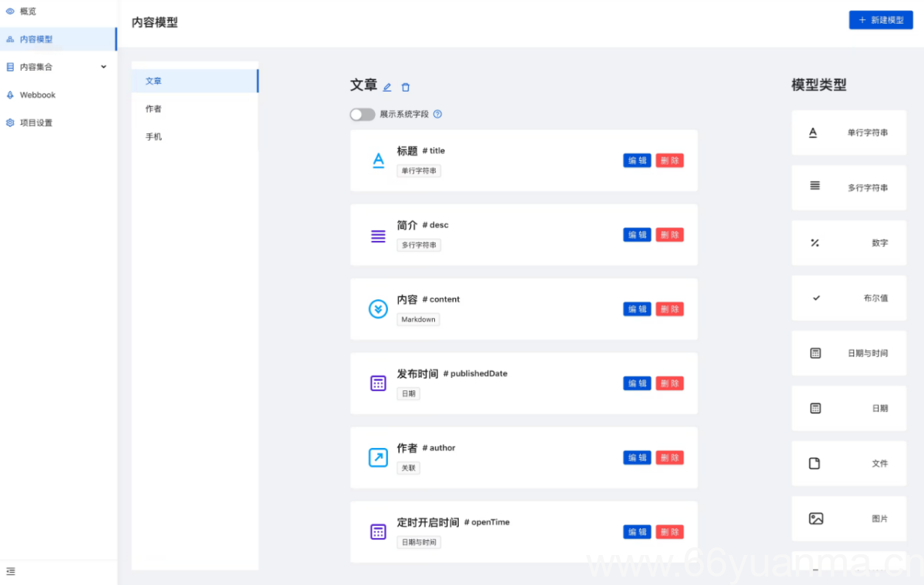Click the 日期 tag under 发布时间
The width and height of the screenshot is (924, 585).
click(408, 393)
